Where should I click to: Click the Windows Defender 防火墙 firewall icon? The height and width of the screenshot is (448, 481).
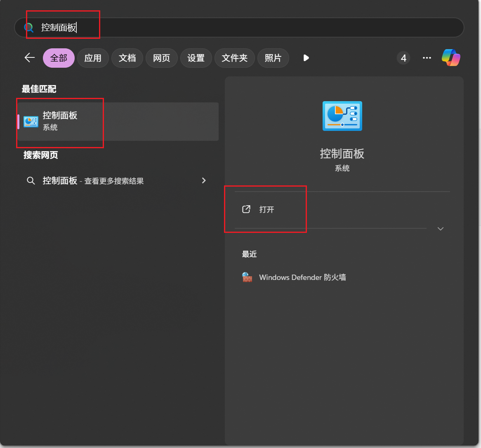pyautogui.click(x=247, y=277)
